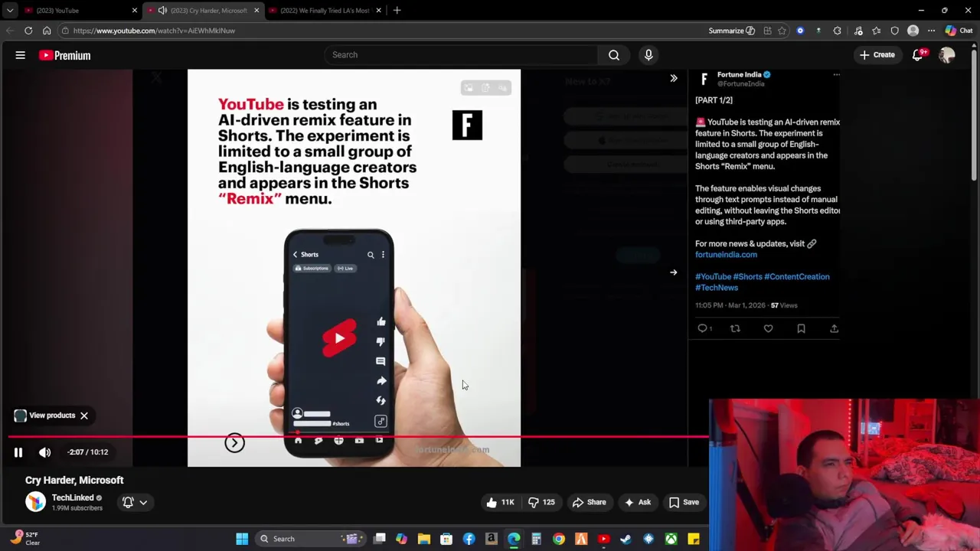This screenshot has width=980, height=551.
Task: Open the Ask AI button
Action: (637, 502)
